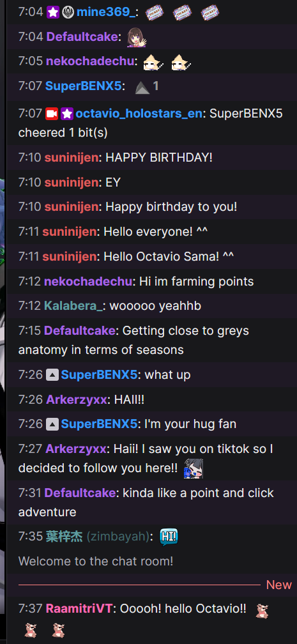Click the New messages divider label
Image resolution: width=297 pixels, height=644 pixels.
pos(279,585)
